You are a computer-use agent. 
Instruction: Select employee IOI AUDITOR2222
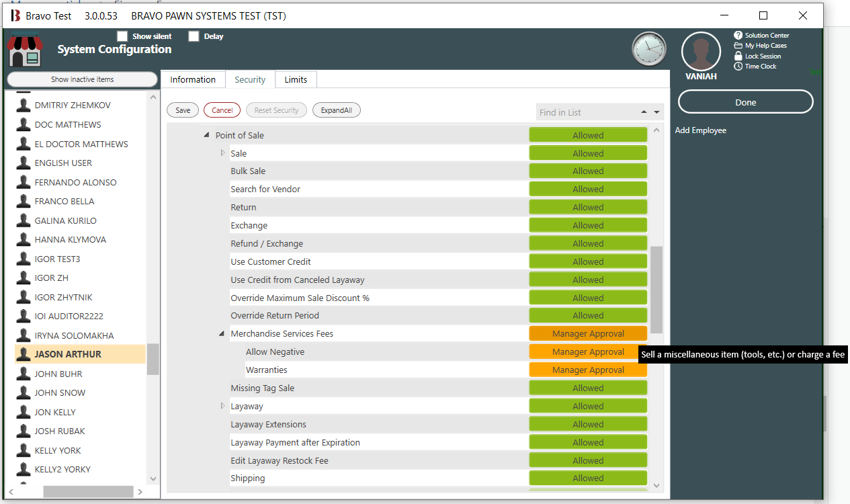69,317
